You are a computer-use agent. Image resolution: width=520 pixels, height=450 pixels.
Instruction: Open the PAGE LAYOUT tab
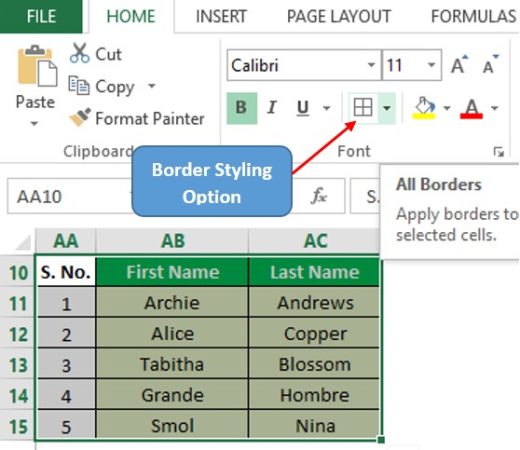tap(339, 16)
